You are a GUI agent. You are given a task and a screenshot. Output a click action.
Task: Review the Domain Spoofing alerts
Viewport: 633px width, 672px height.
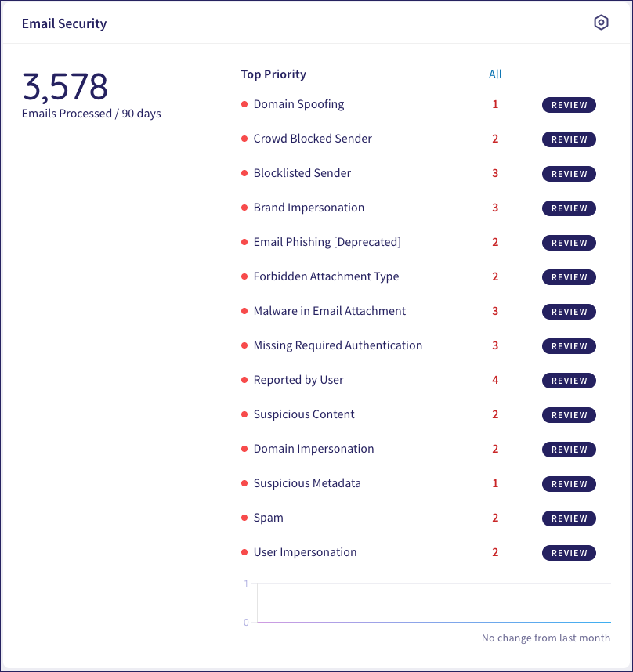[569, 104]
